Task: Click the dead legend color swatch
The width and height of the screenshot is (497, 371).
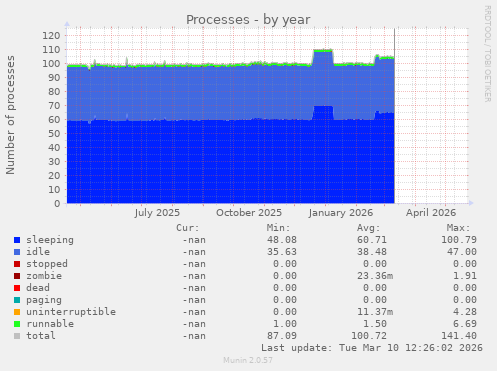Action: click(x=17, y=288)
